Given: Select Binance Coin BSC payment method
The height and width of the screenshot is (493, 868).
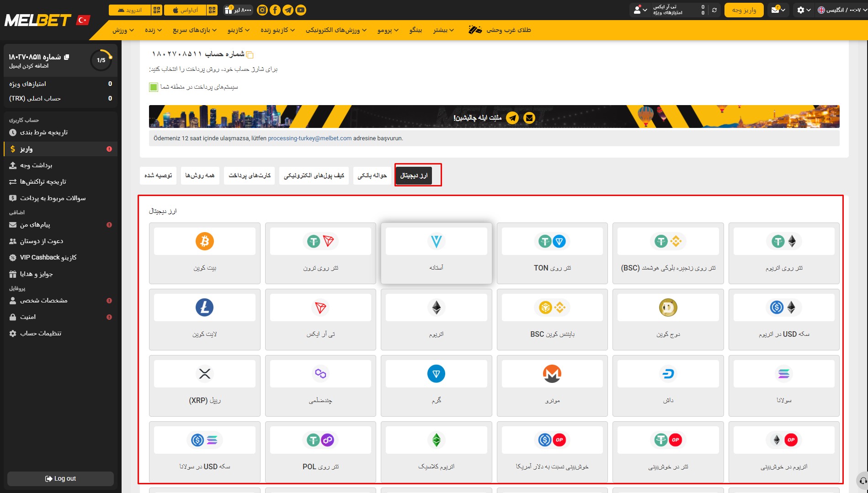Looking at the screenshot, I should 552,319.
